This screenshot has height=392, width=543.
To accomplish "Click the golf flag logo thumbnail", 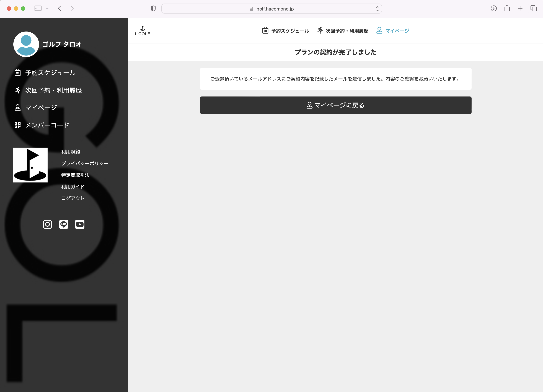I will [x=30, y=165].
